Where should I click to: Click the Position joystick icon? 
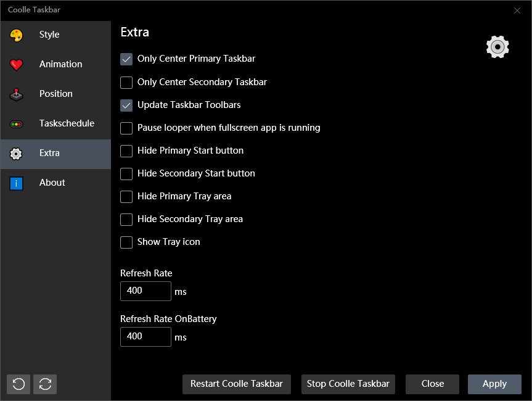point(17,94)
